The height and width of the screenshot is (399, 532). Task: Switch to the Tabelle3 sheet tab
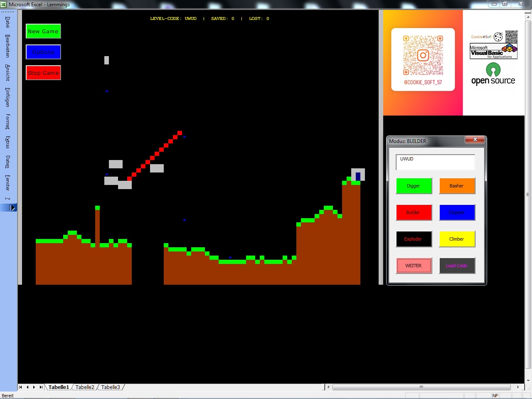click(111, 387)
